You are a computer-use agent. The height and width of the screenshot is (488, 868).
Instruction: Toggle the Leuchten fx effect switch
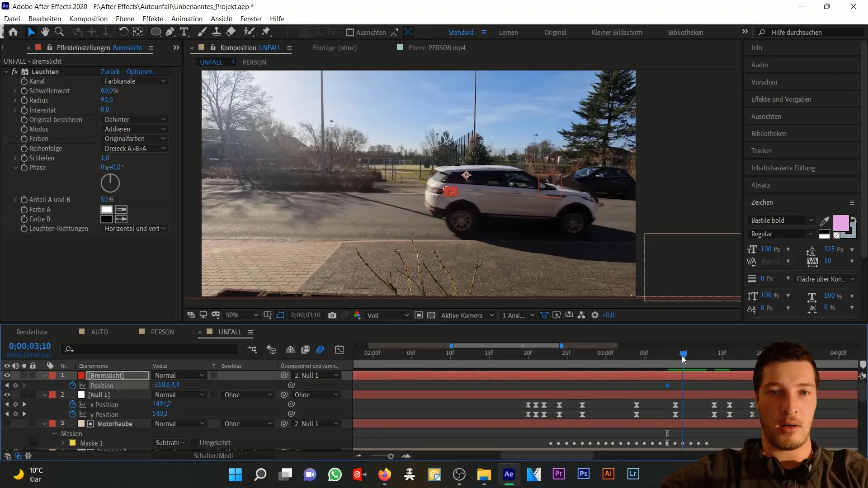click(15, 72)
